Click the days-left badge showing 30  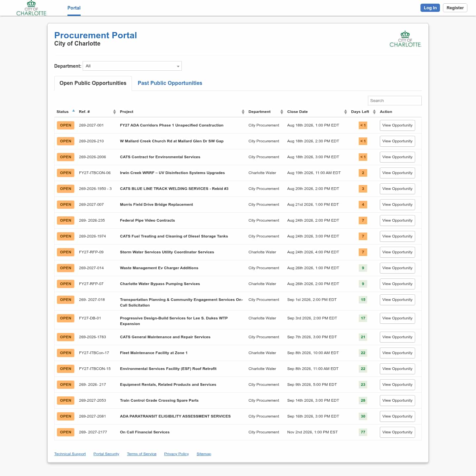pyautogui.click(x=363, y=417)
